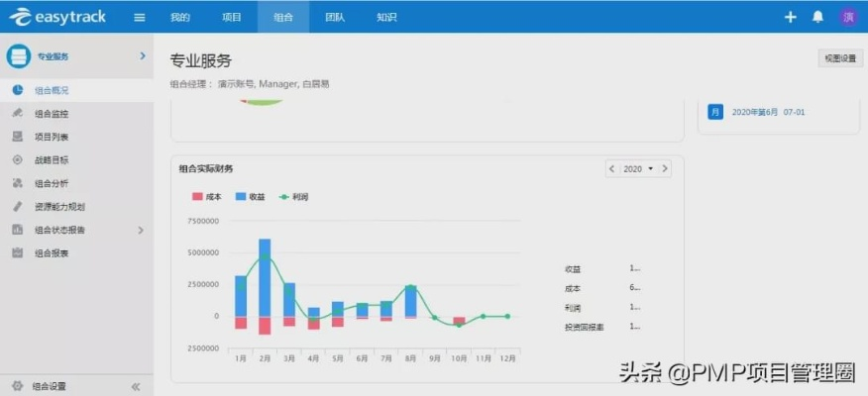Open the 2020 year dropdown

[638, 168]
